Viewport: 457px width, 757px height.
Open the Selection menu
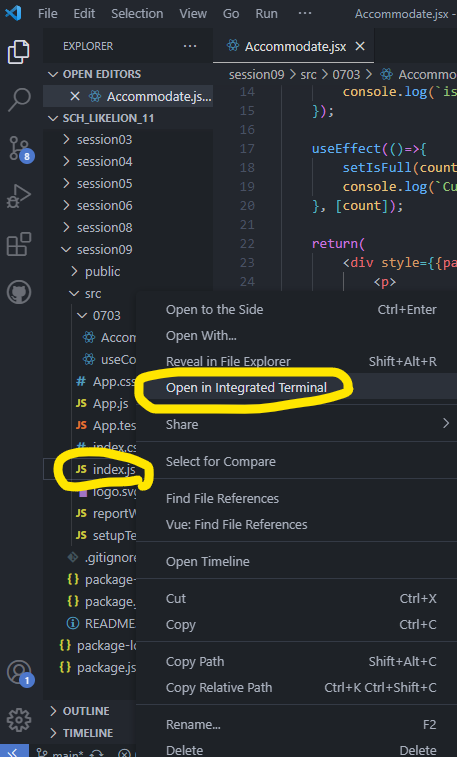(137, 14)
